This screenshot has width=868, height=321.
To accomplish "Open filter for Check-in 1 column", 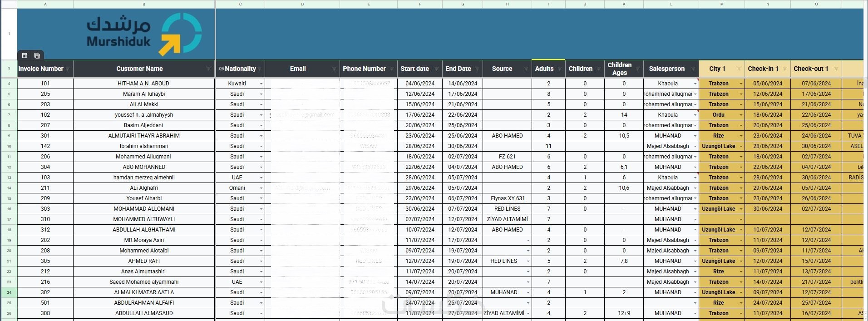I will pyautogui.click(x=785, y=69).
